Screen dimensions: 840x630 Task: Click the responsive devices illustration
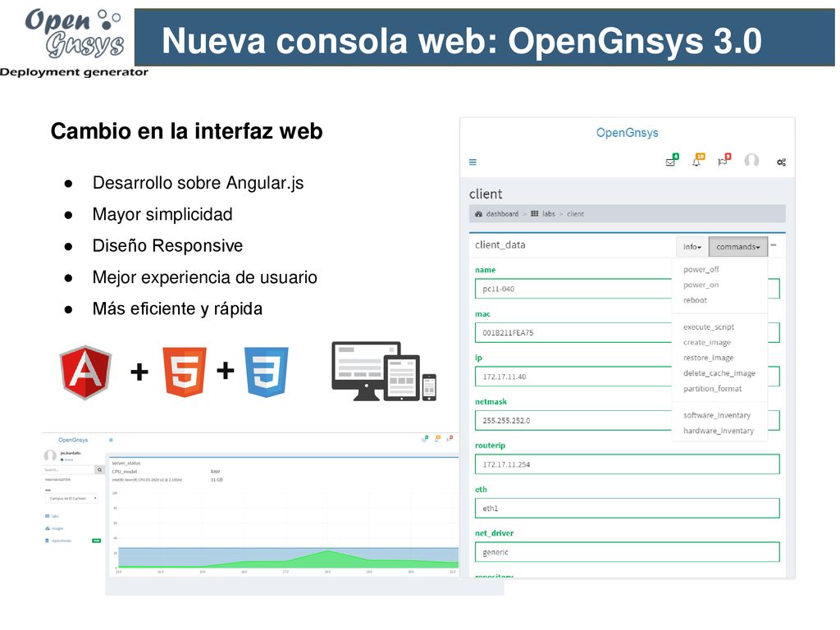384,372
